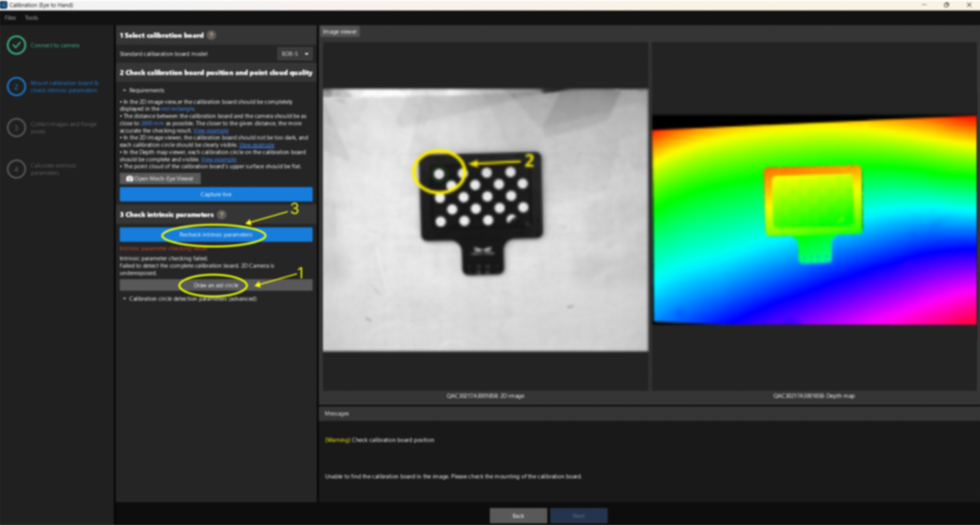The image size is (980, 525).
Task: Open View example link for distance requirement
Action: click(211, 131)
